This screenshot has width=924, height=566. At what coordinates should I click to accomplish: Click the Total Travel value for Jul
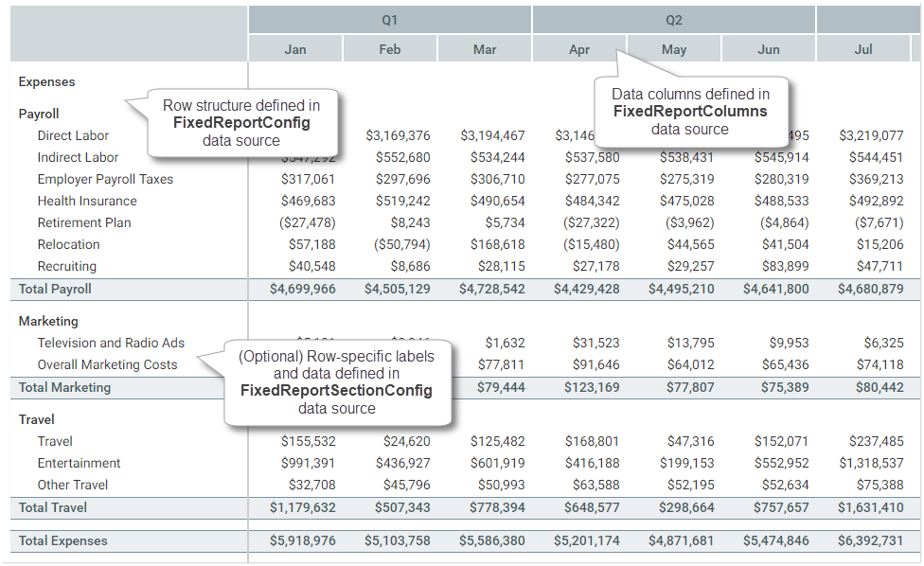click(x=871, y=507)
